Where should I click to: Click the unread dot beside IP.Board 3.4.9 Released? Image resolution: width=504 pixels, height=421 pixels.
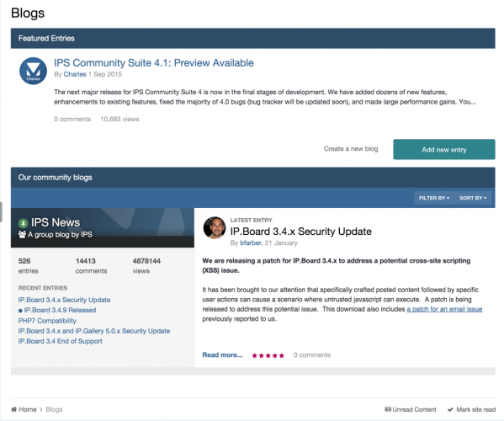pos(20,311)
